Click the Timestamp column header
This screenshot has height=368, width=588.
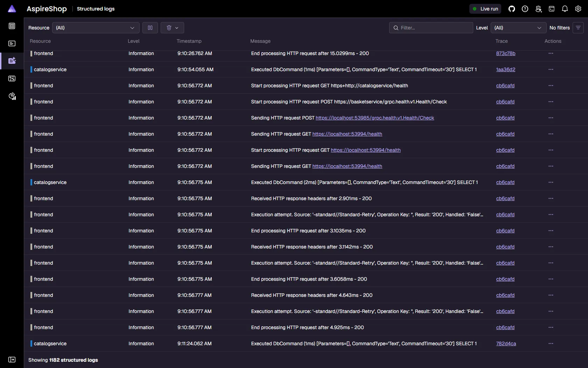pyautogui.click(x=189, y=41)
